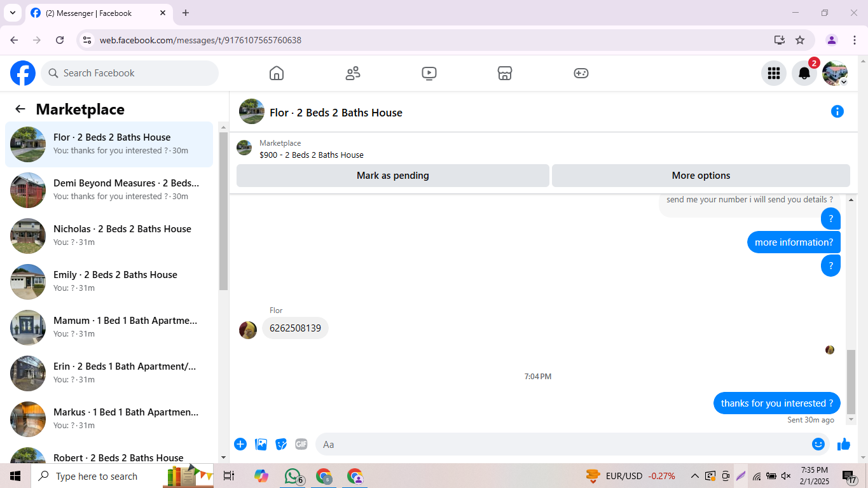Screen dimensions: 868x488
Task: Click the Search Facebook field
Action: 130,73
